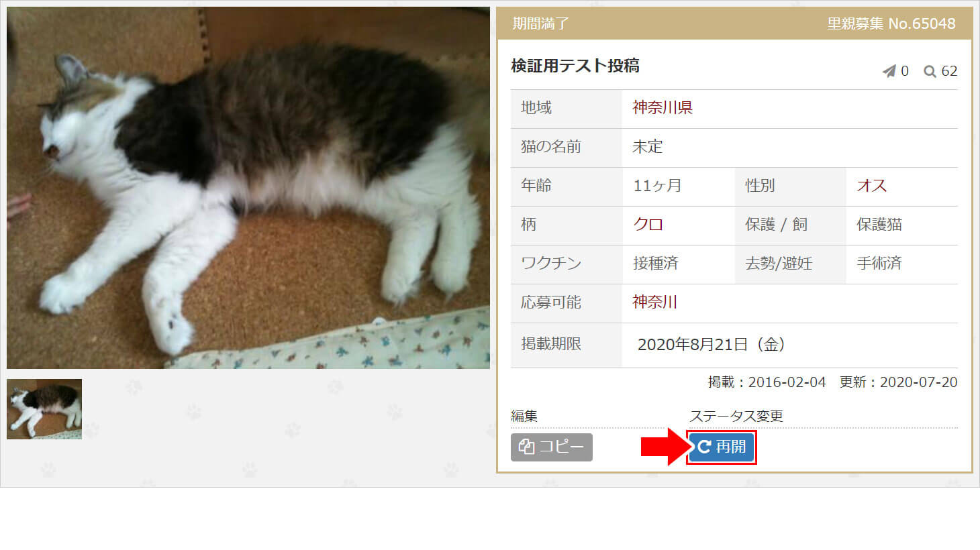
Task: Click the 里親募集 No.65048 header text
Action: (891, 23)
